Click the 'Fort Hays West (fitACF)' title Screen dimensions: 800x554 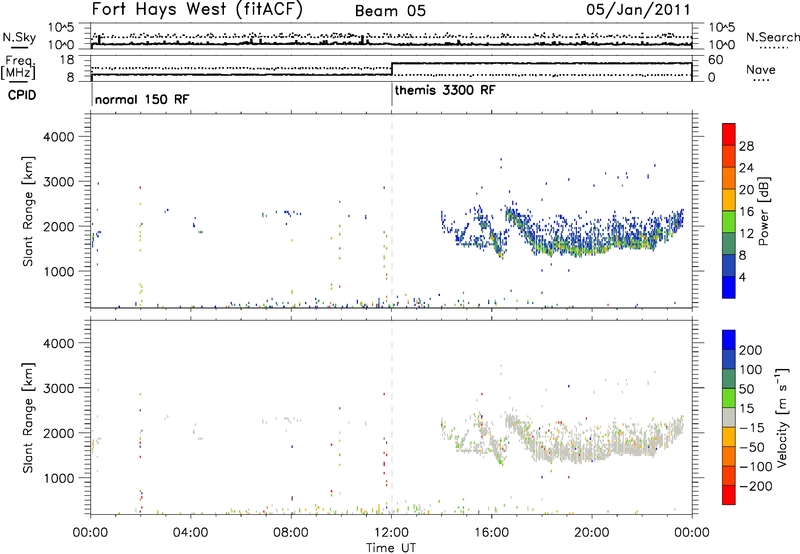197,9
